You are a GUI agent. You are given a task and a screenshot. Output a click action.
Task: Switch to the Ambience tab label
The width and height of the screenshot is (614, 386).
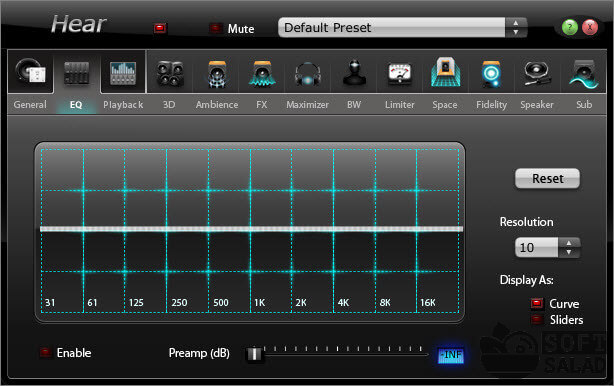point(217,105)
